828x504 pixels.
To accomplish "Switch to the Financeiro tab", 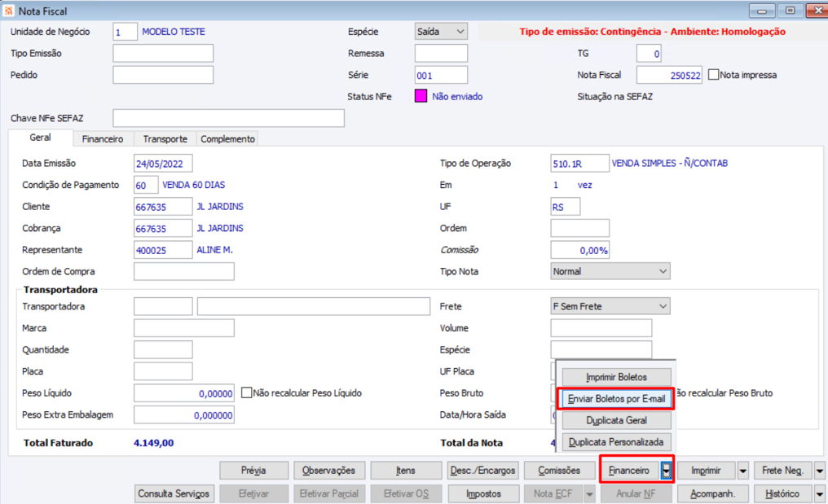I will coord(103,138).
